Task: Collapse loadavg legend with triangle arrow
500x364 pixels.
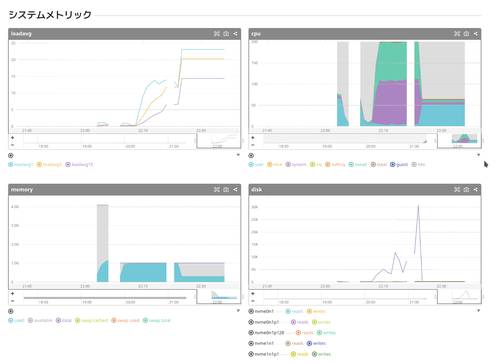Action: click(238, 155)
